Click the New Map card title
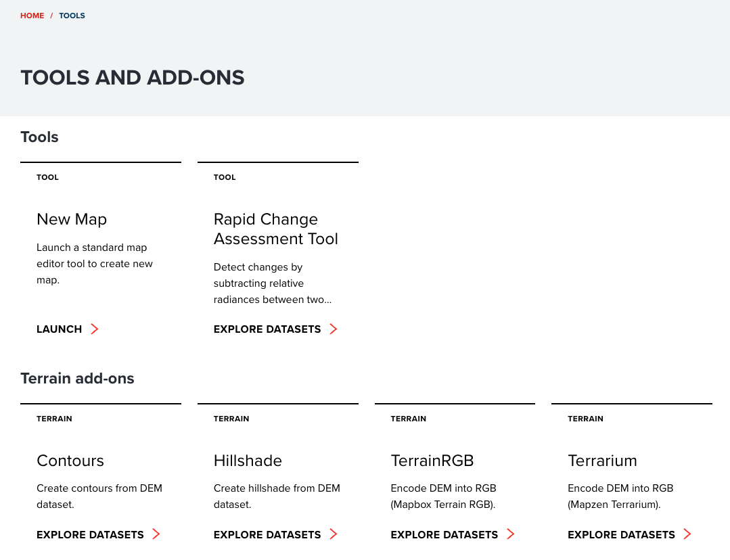This screenshot has height=560, width=730. pos(72,219)
